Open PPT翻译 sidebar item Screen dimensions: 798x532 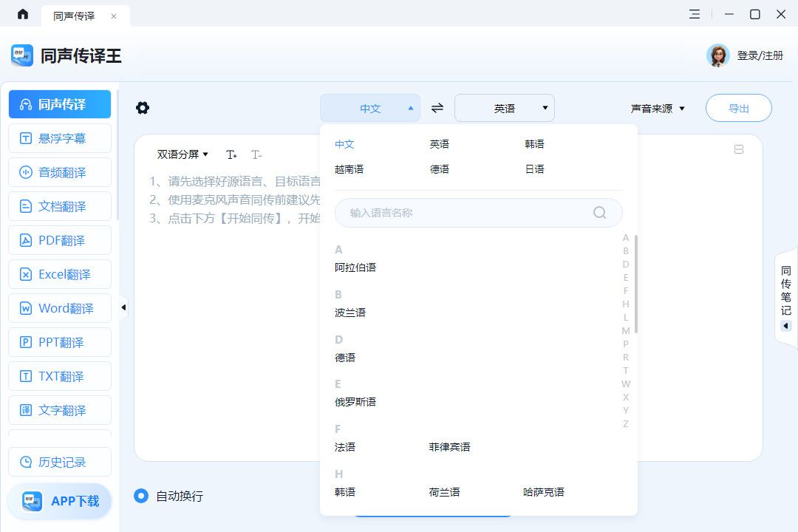coord(60,342)
